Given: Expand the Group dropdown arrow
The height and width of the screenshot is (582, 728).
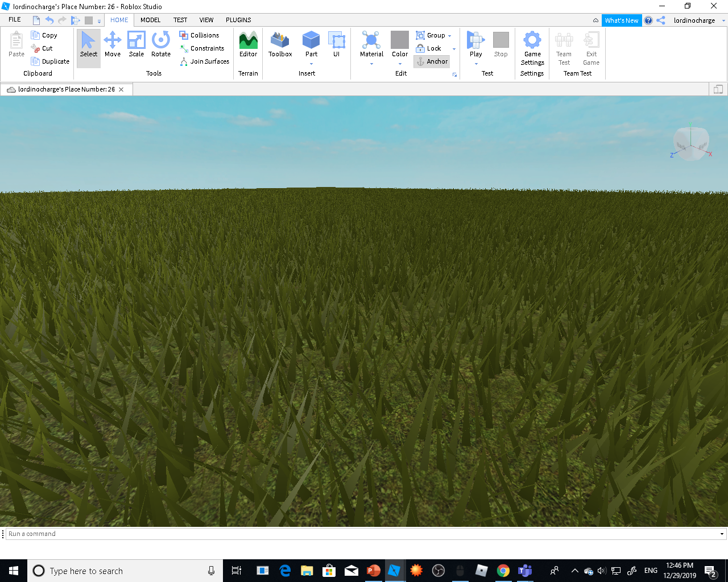Looking at the screenshot, I should pos(449,36).
